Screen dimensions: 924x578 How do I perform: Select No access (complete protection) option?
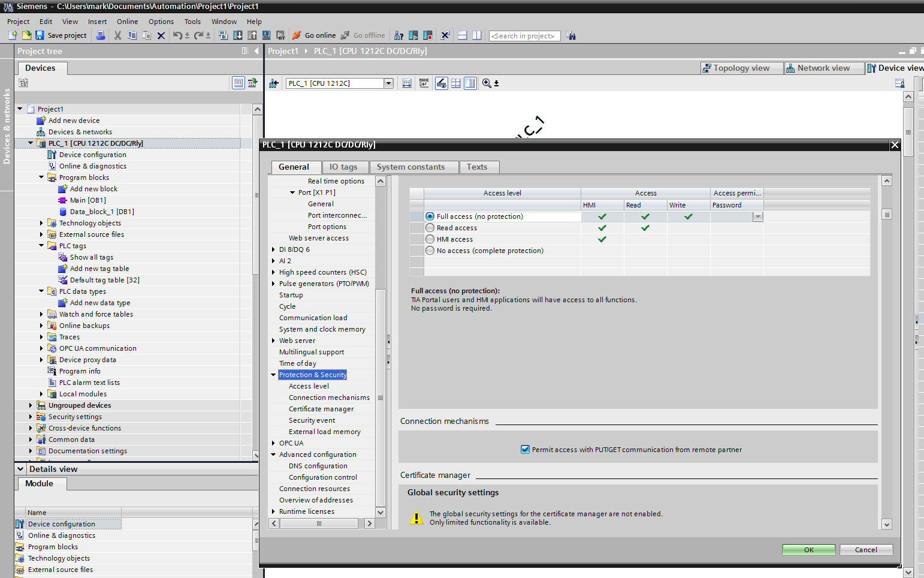click(x=430, y=251)
